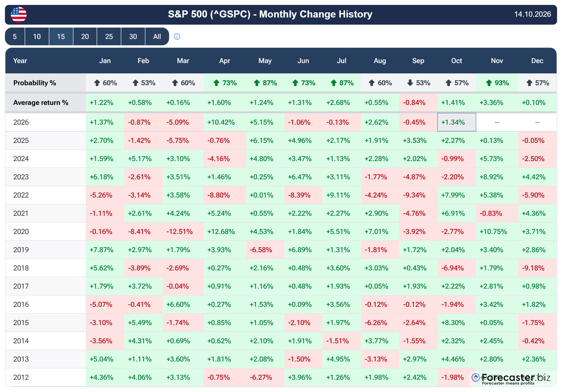Switch to the 20 years tab

pyautogui.click(x=85, y=36)
